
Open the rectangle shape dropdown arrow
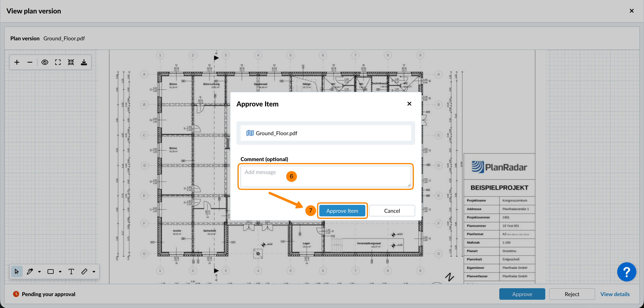coord(60,272)
